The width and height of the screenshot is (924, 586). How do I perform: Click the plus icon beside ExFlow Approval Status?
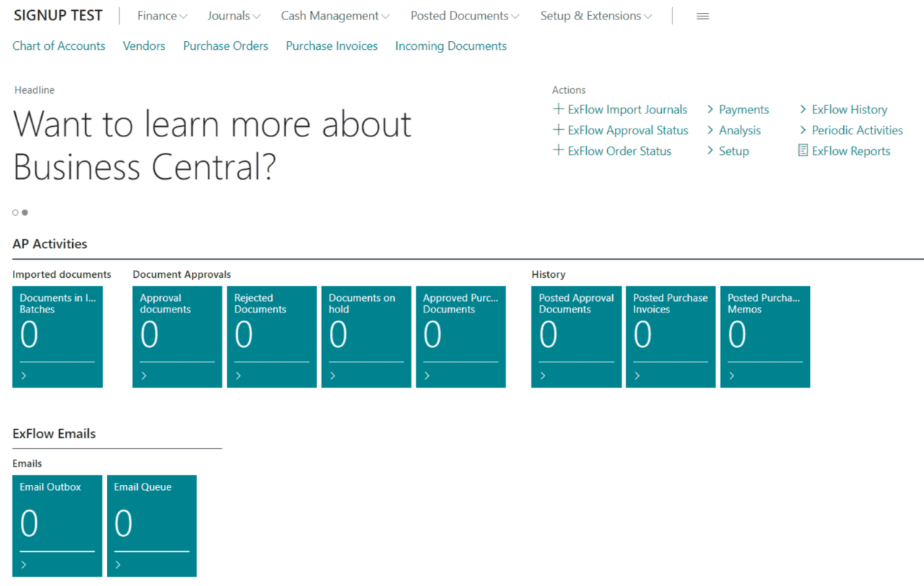[558, 130]
